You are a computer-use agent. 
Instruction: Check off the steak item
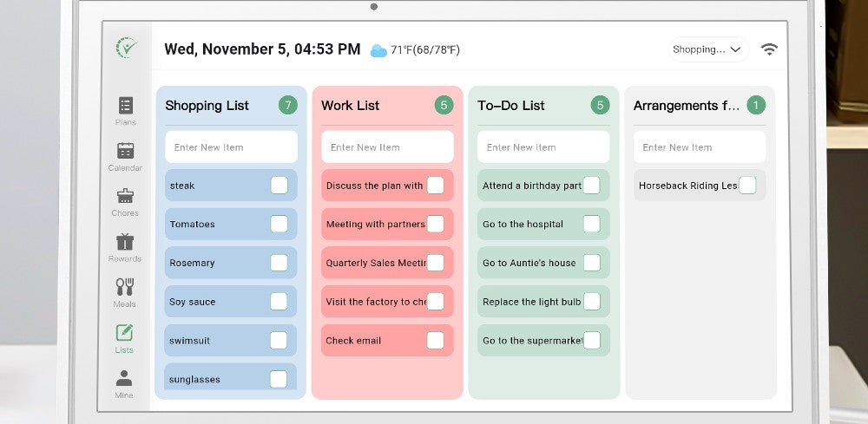279,185
